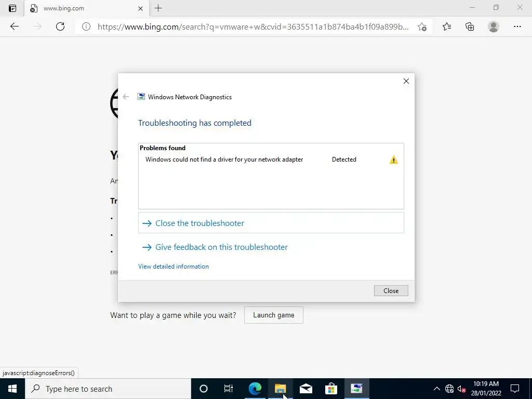532x399 pixels.
Task: Open Cortana from the taskbar
Action: point(204,389)
